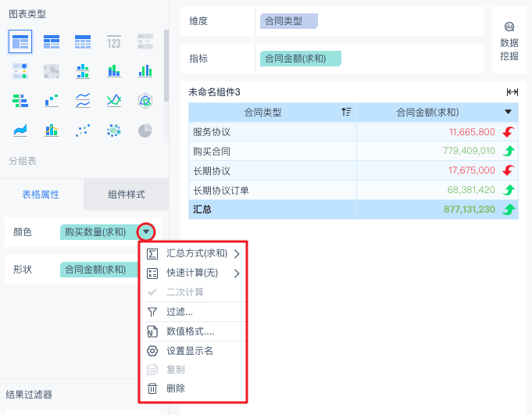Pick the scatter plot chart type icon

pyautogui.click(x=83, y=131)
